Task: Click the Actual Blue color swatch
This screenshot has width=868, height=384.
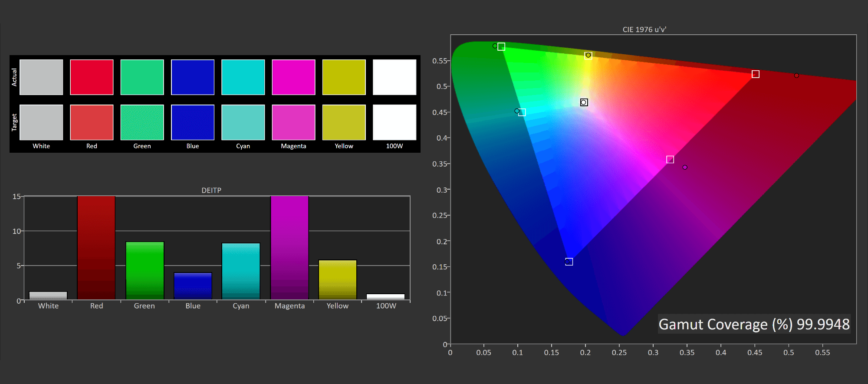Action: coord(193,77)
